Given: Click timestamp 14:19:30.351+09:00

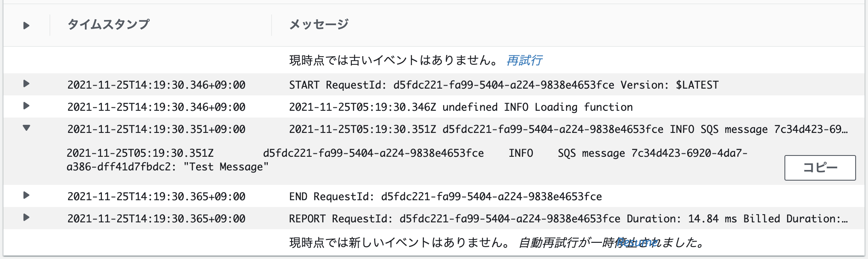Looking at the screenshot, I should pos(156,129).
